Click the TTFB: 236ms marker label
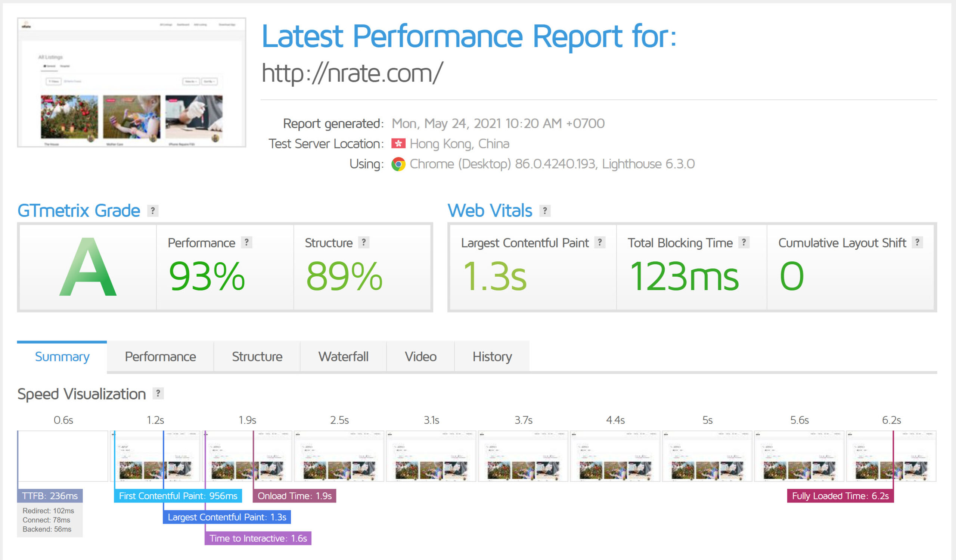 [x=50, y=496]
